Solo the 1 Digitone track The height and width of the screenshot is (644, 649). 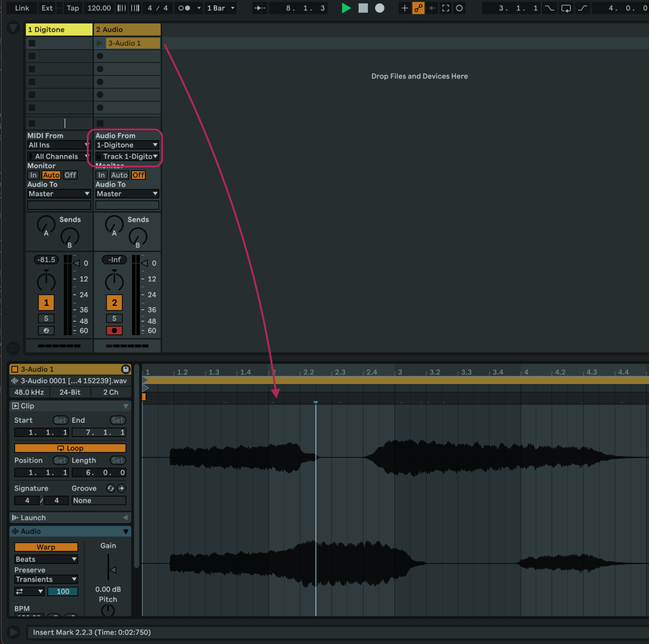pyautogui.click(x=46, y=318)
